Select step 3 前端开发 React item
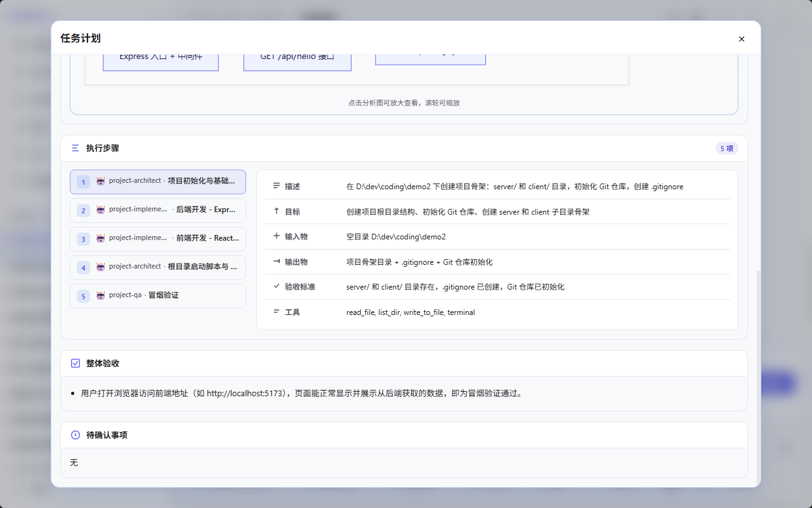This screenshot has width=812, height=508. [x=158, y=239]
